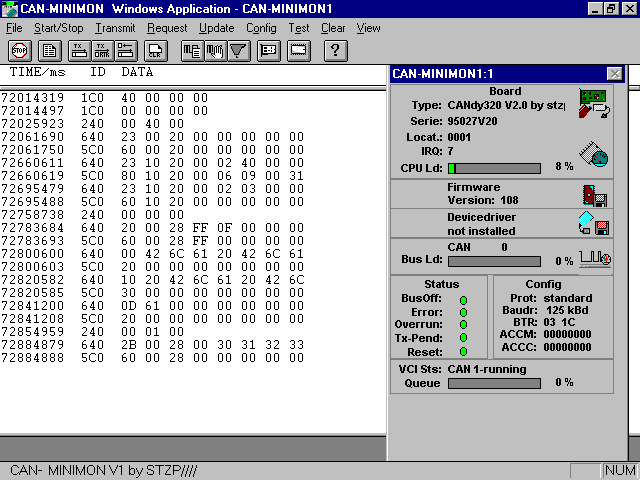This screenshot has width=640, height=480.
Task: Select log row with time 72800600
Action: (x=153, y=254)
